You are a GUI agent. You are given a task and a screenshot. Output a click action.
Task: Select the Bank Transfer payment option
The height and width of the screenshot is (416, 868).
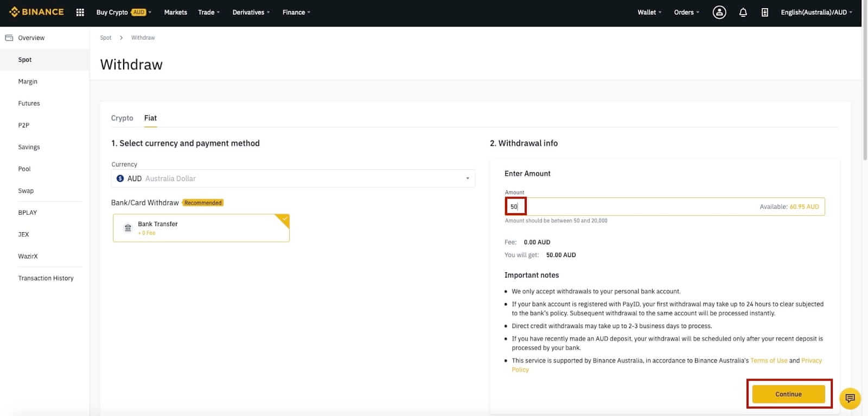tap(201, 228)
